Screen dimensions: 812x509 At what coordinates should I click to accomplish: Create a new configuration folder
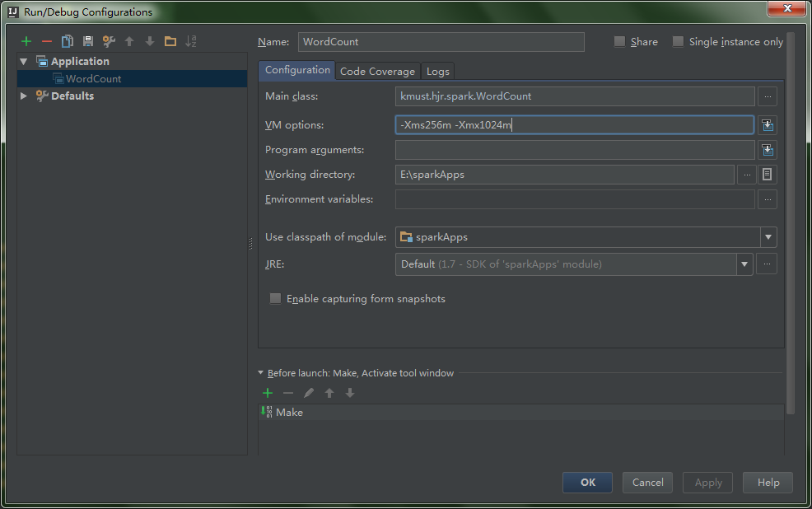pyautogui.click(x=170, y=40)
